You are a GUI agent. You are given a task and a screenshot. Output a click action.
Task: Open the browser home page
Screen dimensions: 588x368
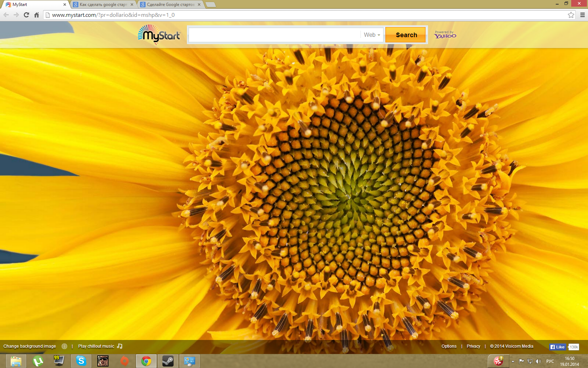(36, 15)
